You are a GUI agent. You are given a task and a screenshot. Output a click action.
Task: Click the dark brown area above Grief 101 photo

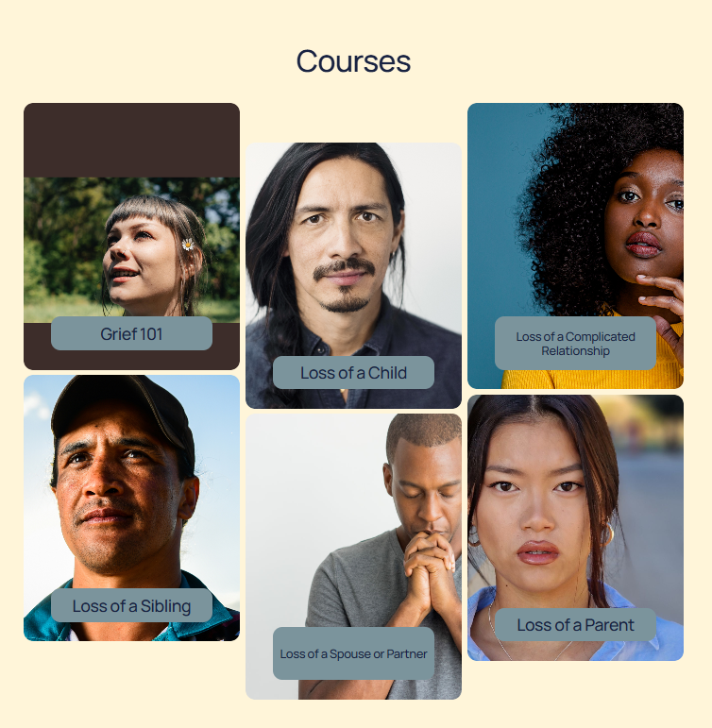click(x=131, y=140)
